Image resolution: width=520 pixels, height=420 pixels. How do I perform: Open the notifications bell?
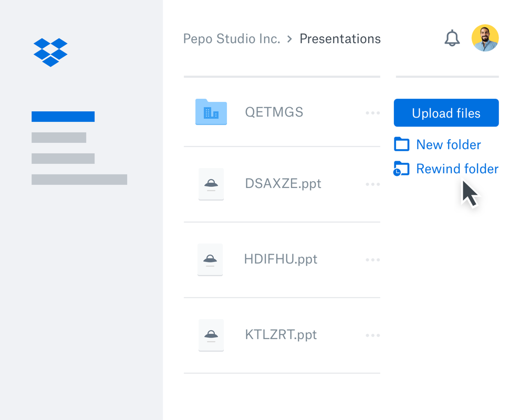pyautogui.click(x=452, y=38)
